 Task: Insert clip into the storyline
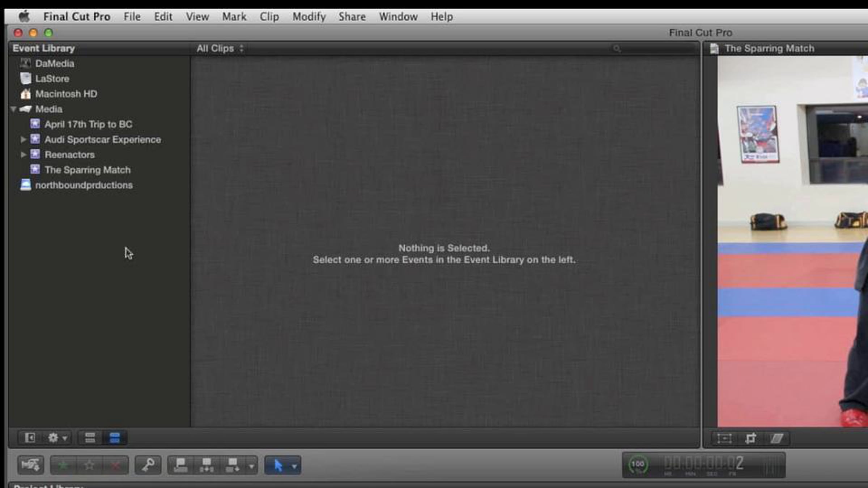click(x=207, y=465)
